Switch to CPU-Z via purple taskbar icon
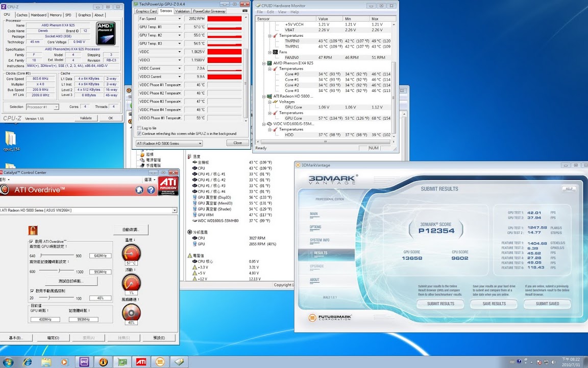 (x=84, y=362)
